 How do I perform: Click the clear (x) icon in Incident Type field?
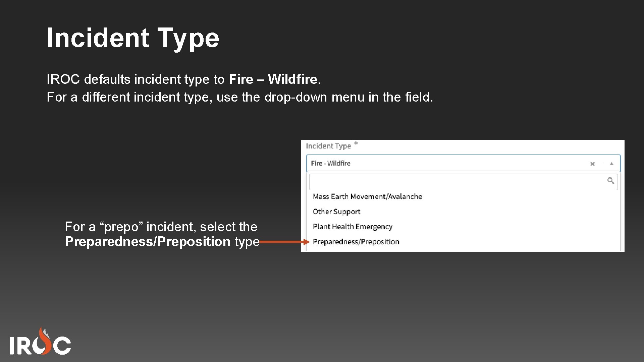[592, 164]
